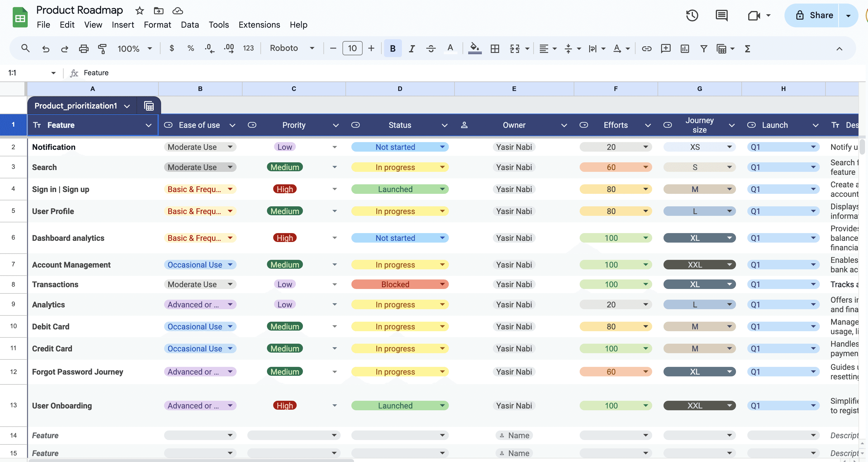Click the font size input field
The width and height of the screenshot is (868, 462).
tap(352, 48)
